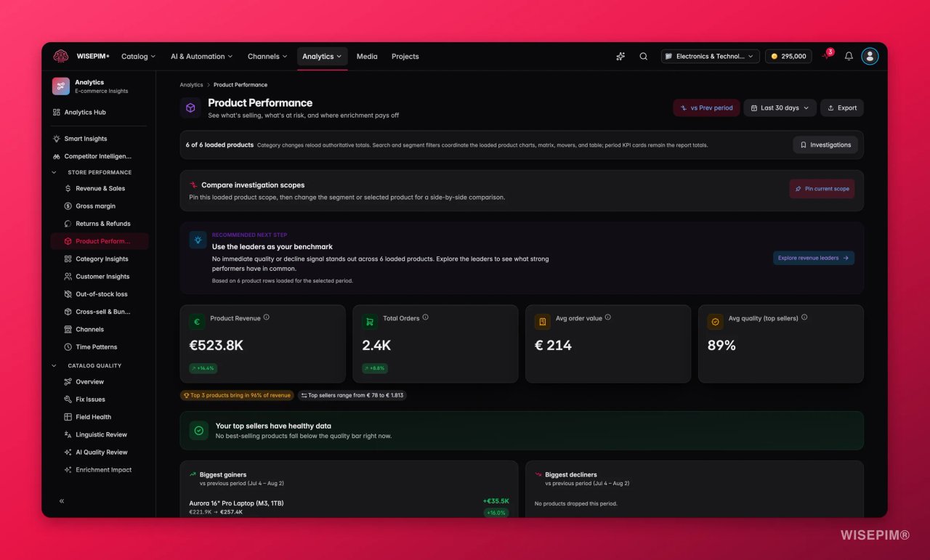930x560 pixels.
Task: Click info icon next to Avg order value
Action: coord(608,317)
